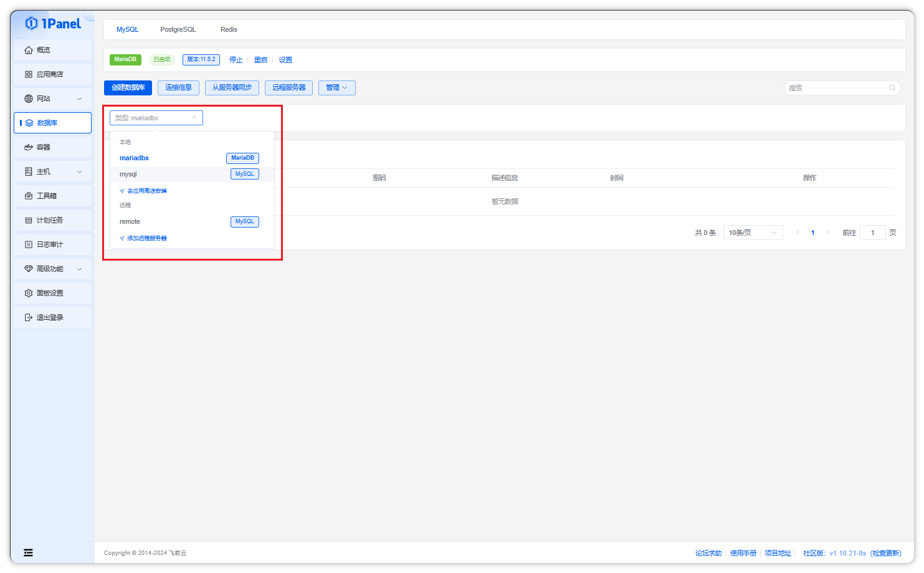Viewport: 924px width, 573px height.
Task: Click the 停止 link
Action: click(236, 60)
